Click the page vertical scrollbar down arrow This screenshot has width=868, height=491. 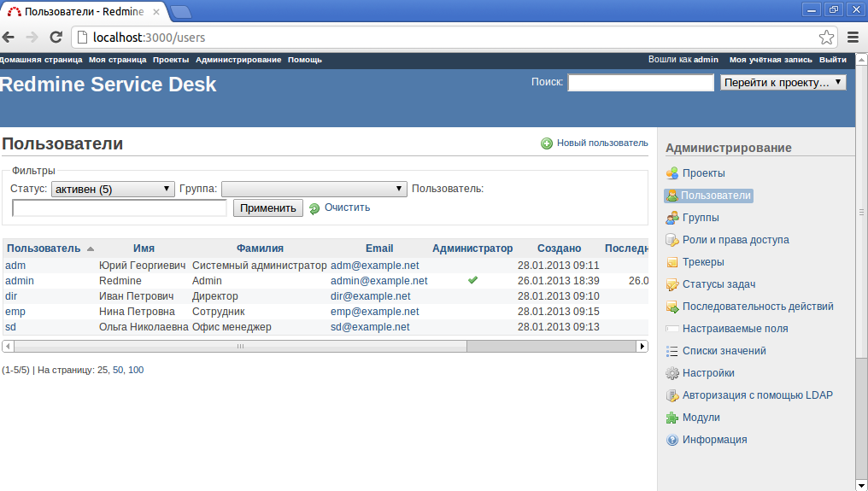(861, 486)
